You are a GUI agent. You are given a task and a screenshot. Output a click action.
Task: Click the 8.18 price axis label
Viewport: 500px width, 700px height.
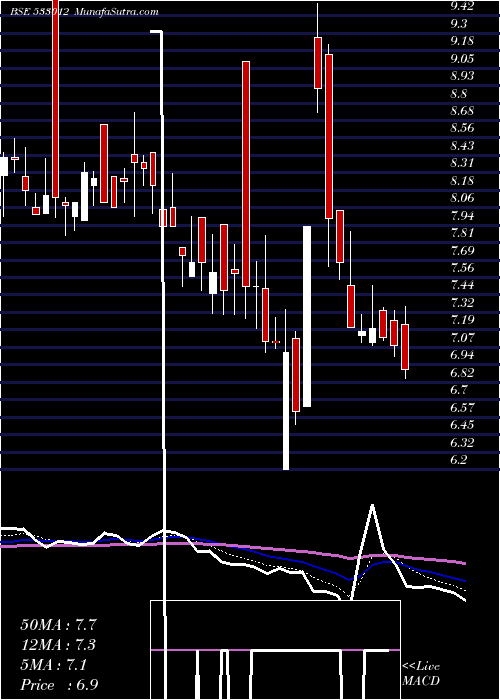click(462, 180)
